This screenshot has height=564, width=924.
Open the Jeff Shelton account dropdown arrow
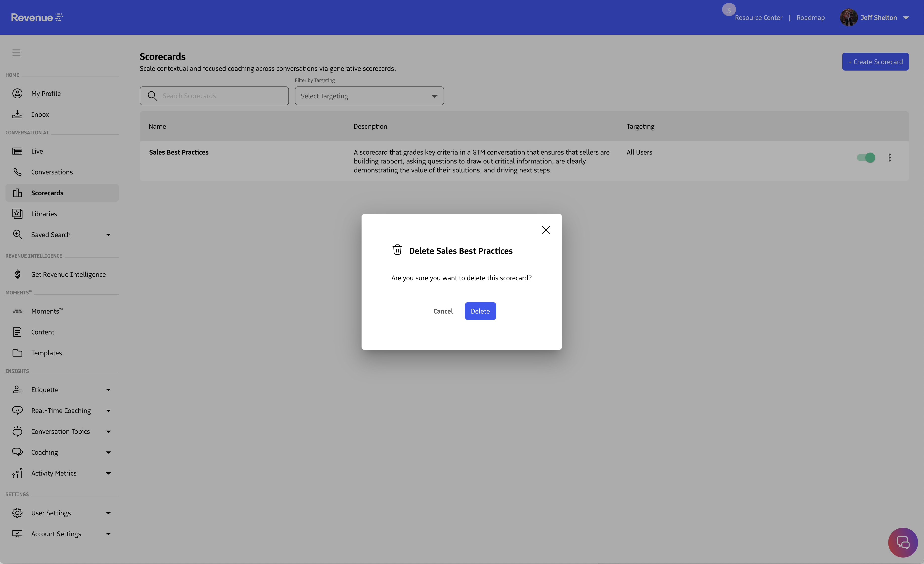(906, 18)
